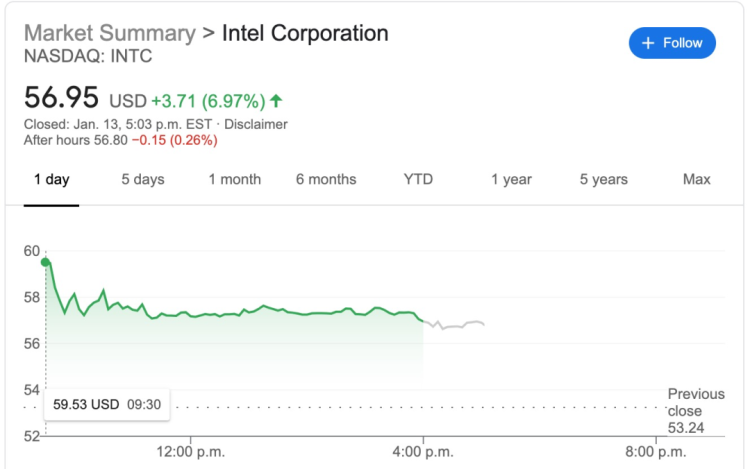Image resolution: width=750 pixels, height=469 pixels.
Task: Click the plus icon on Follow button
Action: (647, 43)
